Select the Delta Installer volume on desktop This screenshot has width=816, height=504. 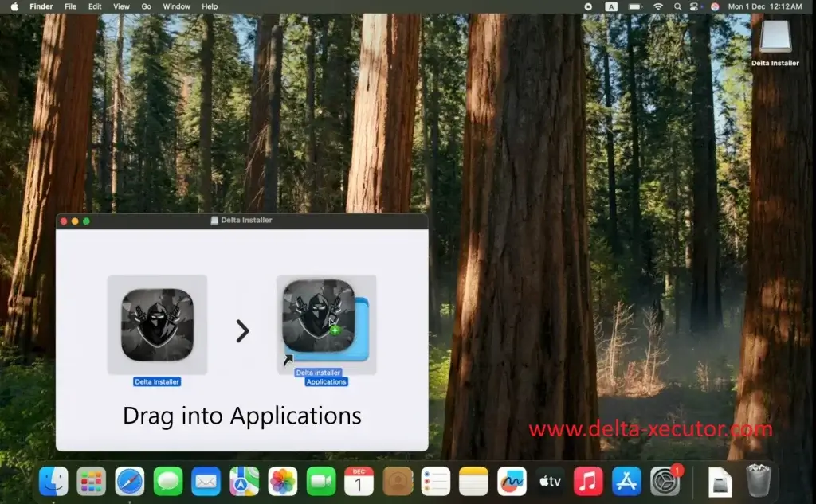tap(775, 43)
